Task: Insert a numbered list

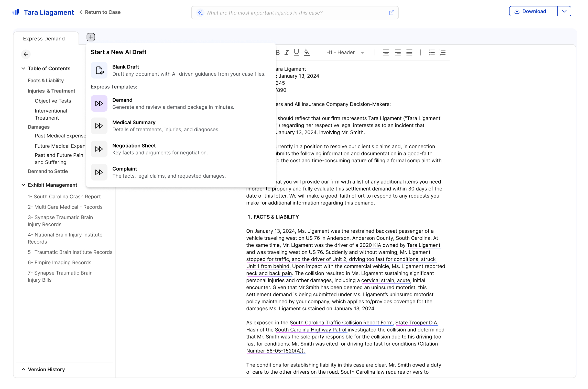Action: coord(442,52)
